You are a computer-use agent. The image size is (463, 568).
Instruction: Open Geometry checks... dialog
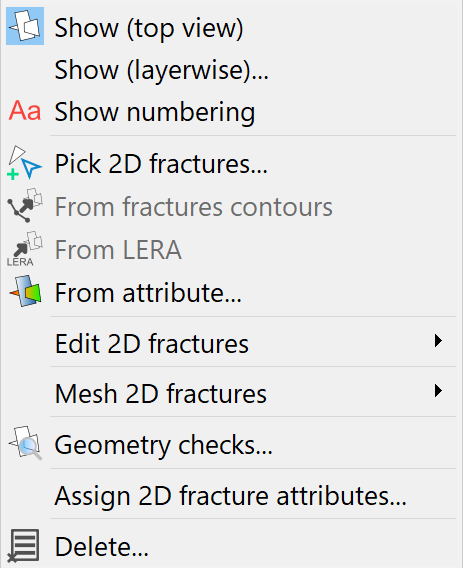(231, 444)
